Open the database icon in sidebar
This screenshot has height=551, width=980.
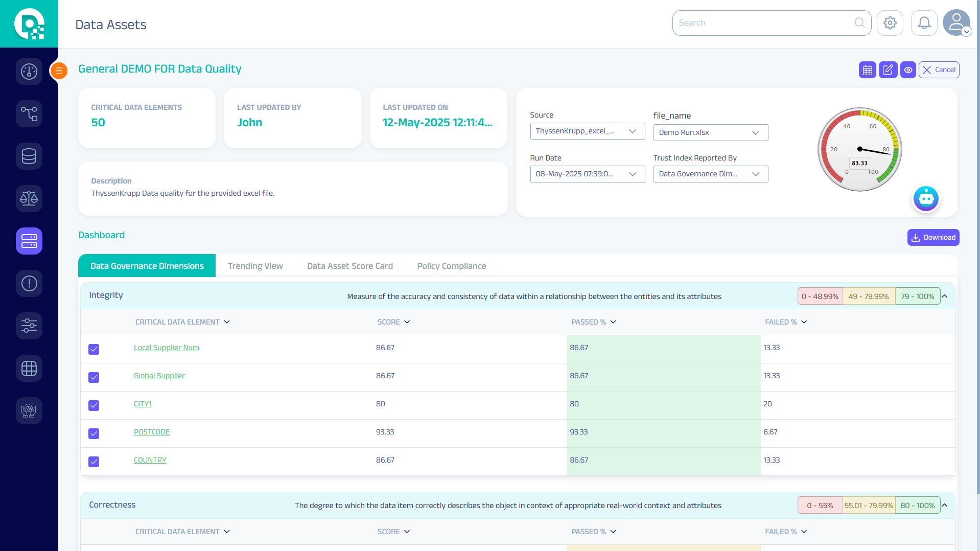tap(29, 156)
